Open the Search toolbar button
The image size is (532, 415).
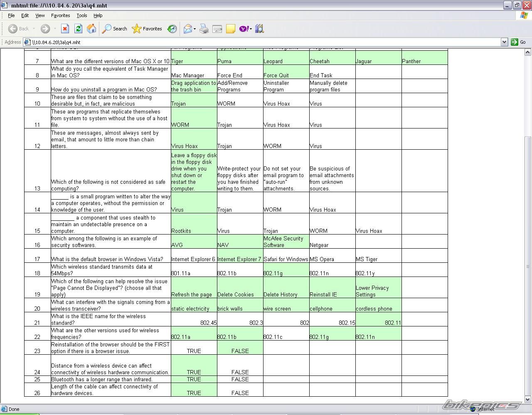coord(115,29)
